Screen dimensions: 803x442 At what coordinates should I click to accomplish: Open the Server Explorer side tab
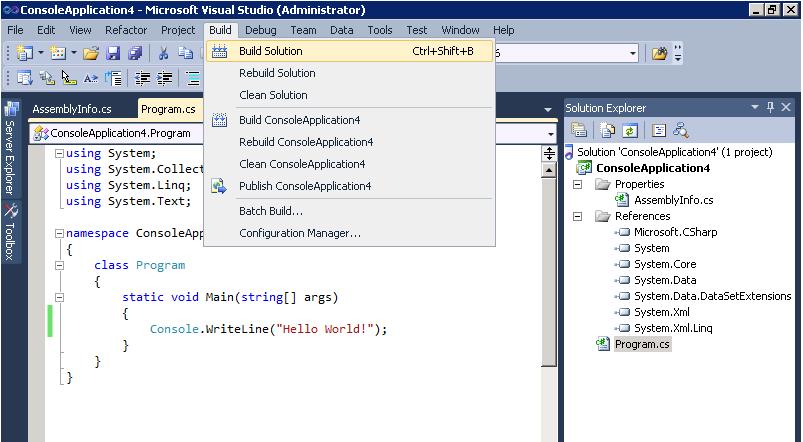pyautogui.click(x=10, y=149)
